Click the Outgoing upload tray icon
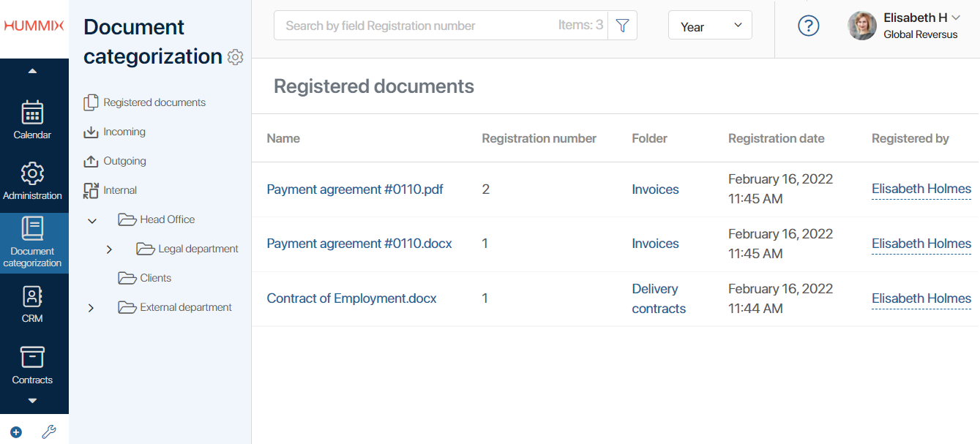The height and width of the screenshot is (444, 980). click(91, 161)
